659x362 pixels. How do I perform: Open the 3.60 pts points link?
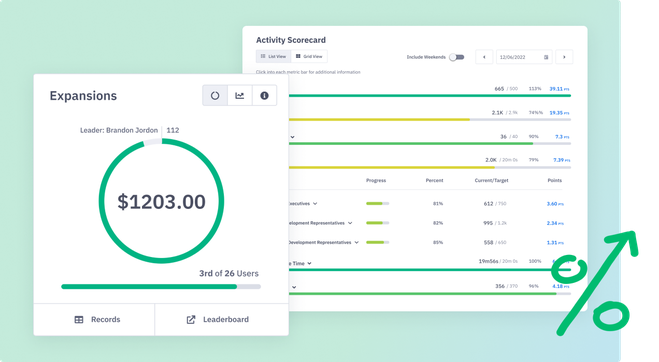[x=555, y=203]
